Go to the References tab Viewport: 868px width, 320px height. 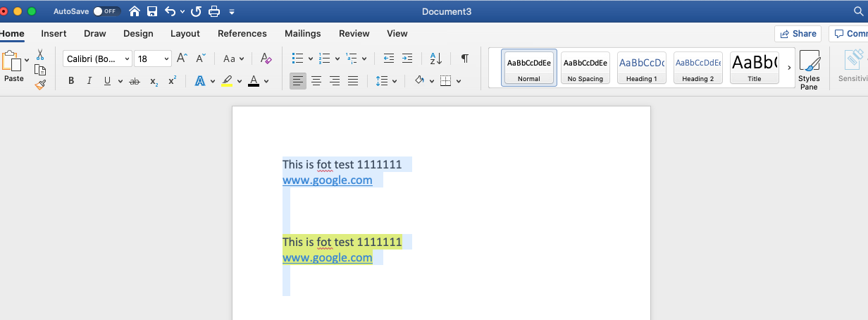point(242,33)
